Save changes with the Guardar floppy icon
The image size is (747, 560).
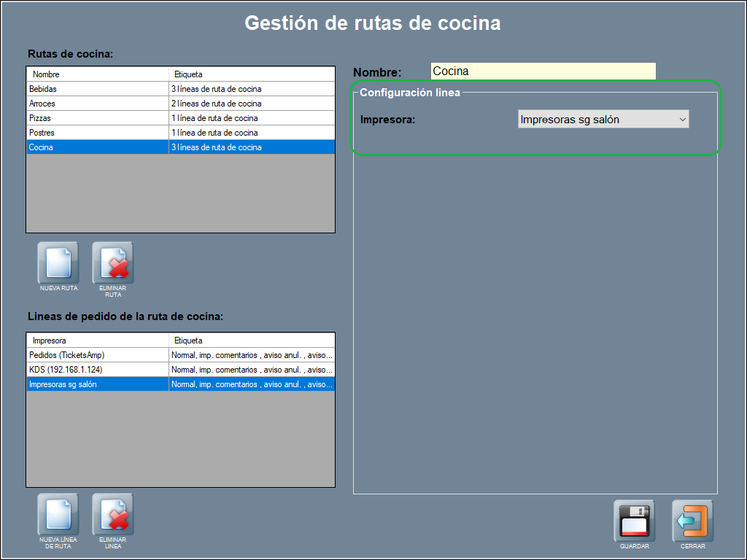click(634, 521)
